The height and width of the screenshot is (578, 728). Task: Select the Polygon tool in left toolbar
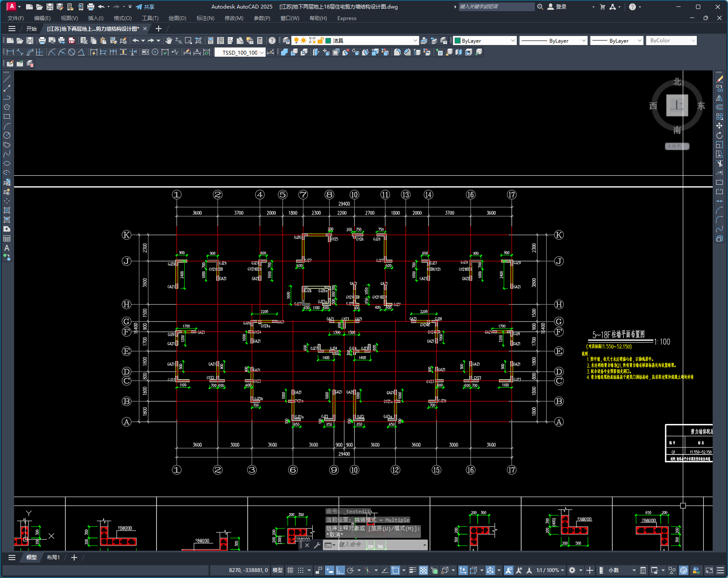[7, 107]
